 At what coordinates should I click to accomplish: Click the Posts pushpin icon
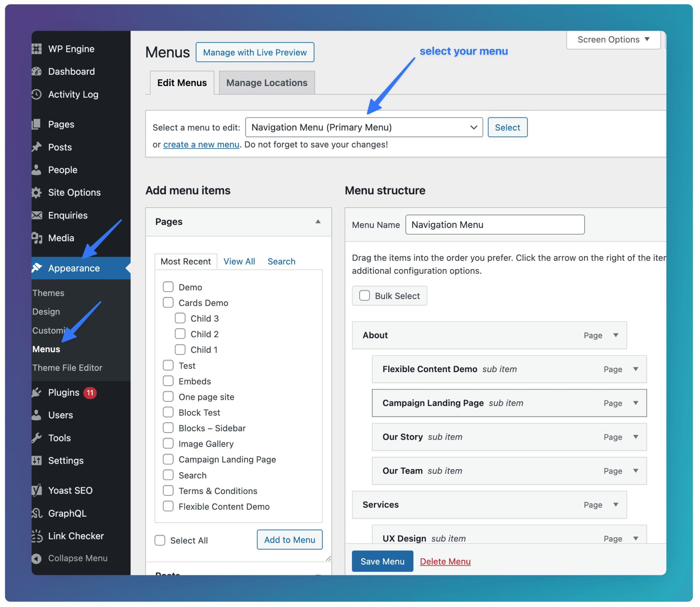tap(37, 147)
